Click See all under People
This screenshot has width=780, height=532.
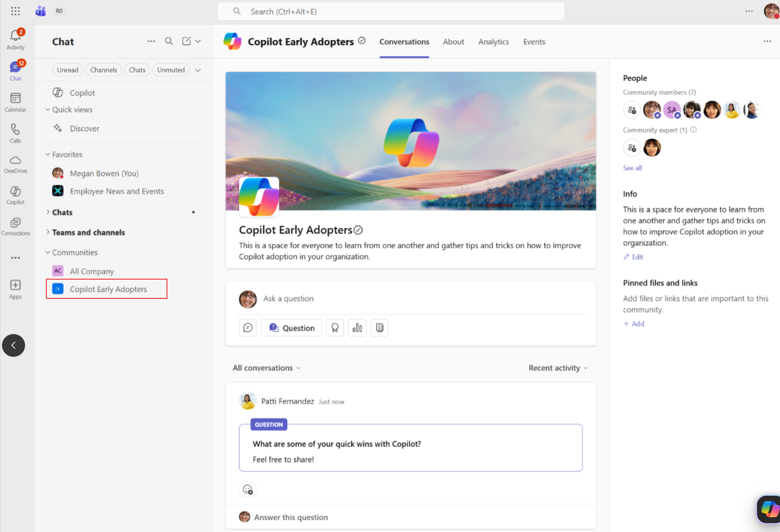tap(632, 168)
